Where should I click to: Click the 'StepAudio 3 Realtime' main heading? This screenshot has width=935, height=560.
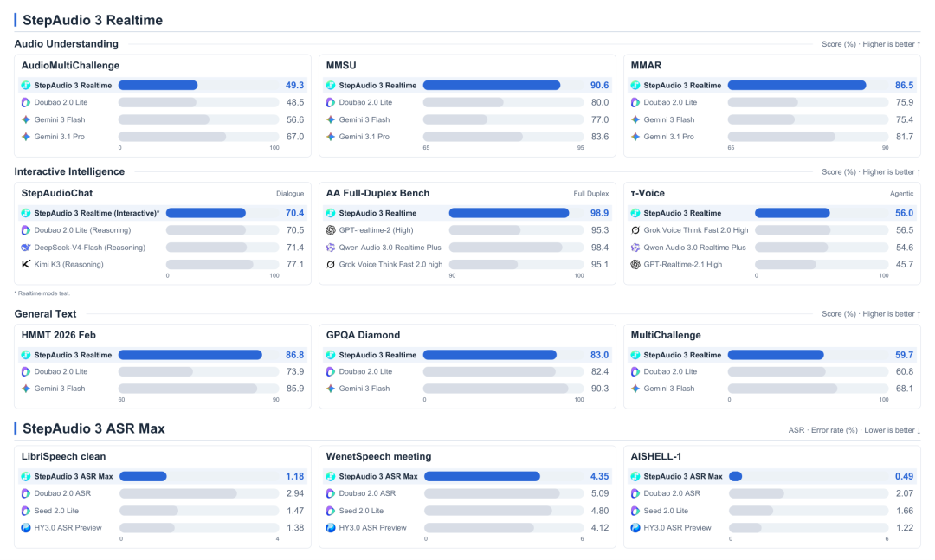tap(93, 20)
